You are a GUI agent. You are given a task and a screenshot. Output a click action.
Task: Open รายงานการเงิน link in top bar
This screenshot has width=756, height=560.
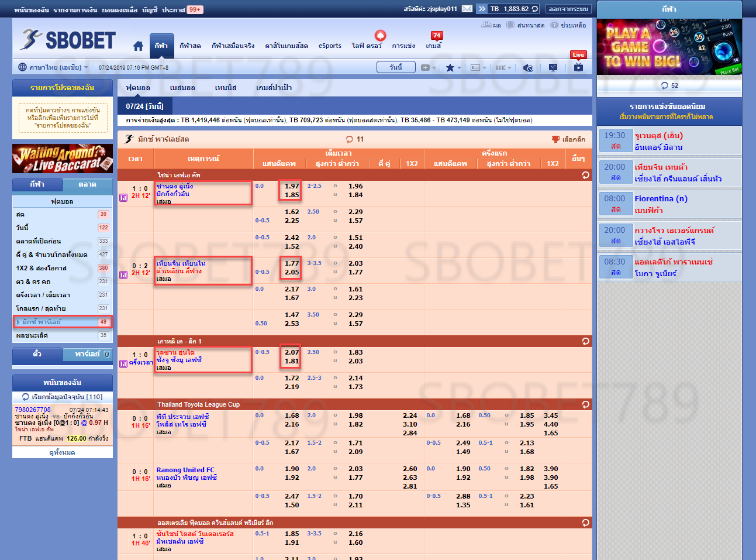[x=75, y=9]
